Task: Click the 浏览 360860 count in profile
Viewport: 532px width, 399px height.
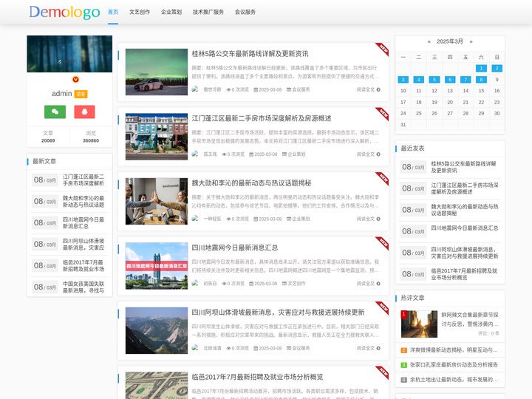Action: pyautogui.click(x=91, y=137)
